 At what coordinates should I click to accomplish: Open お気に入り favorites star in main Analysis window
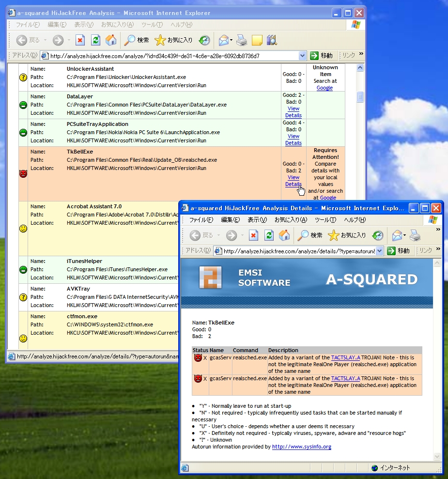pos(173,40)
